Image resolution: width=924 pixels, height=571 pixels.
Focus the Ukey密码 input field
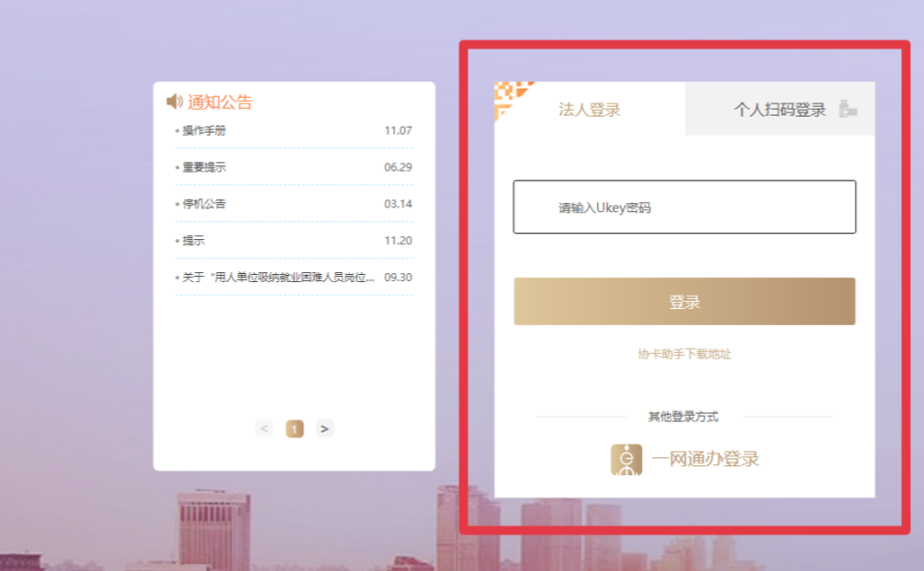click(x=684, y=207)
